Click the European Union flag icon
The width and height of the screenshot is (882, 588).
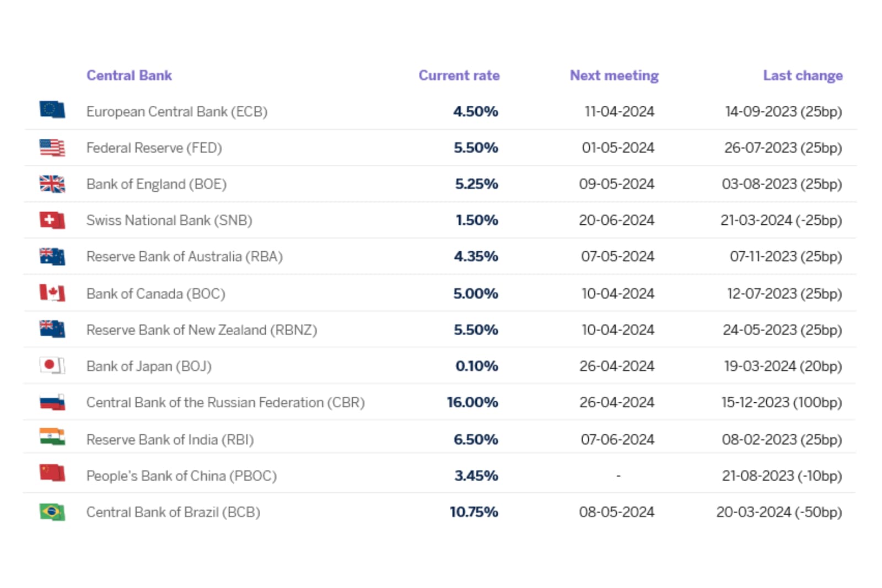52,110
